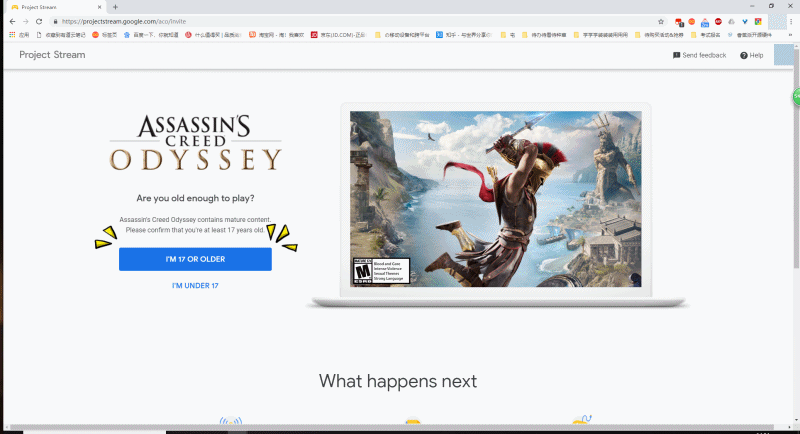Screen dimensions: 800x434
Task: Bookmark this page with the star icon
Action: coord(661,21)
